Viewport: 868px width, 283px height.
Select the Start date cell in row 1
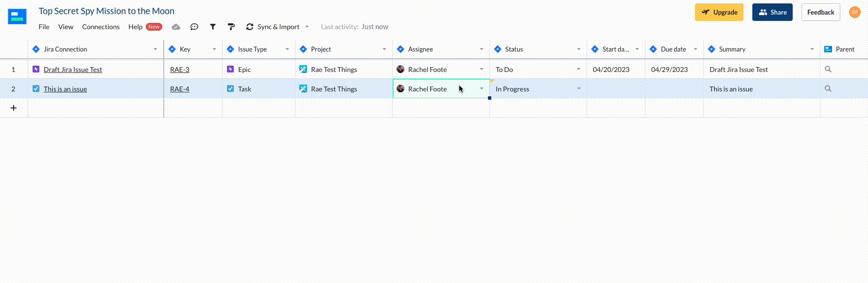616,69
